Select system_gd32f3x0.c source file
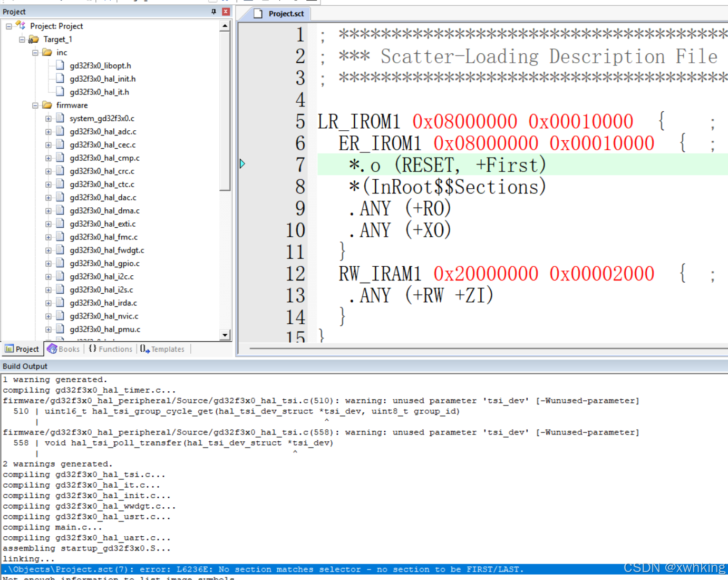Viewport: 728px width, 580px height. tap(102, 119)
